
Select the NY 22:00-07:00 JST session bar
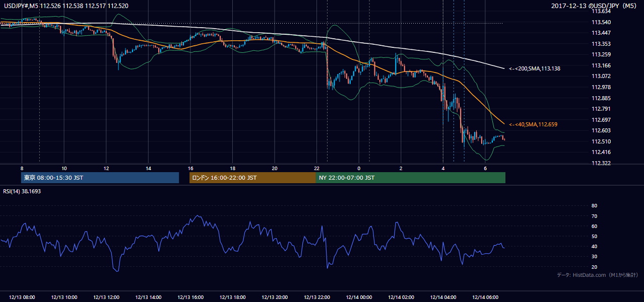(411, 178)
